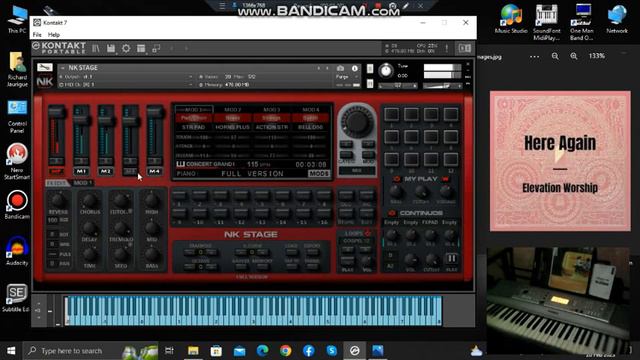Open File Explorer from the taskbar
640x360 pixels.
point(193,351)
